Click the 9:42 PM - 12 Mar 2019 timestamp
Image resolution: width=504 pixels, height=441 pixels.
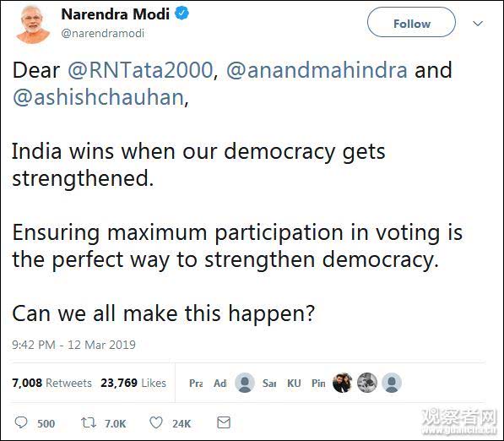coord(73,345)
